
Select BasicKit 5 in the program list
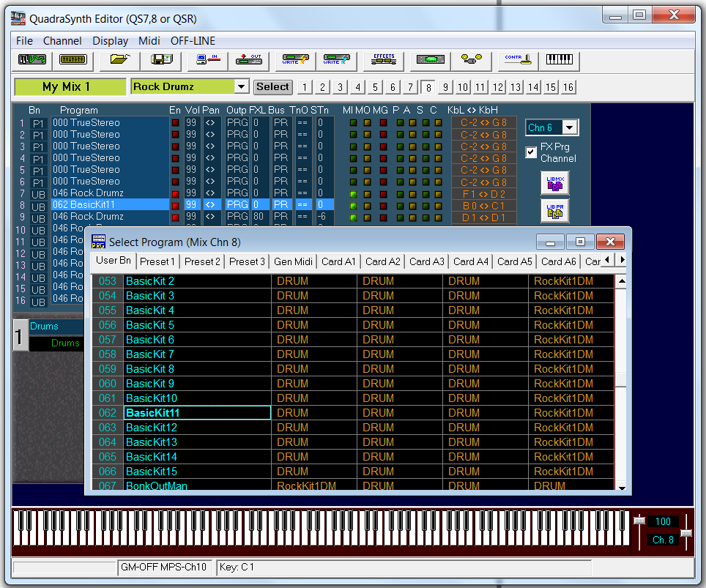150,325
